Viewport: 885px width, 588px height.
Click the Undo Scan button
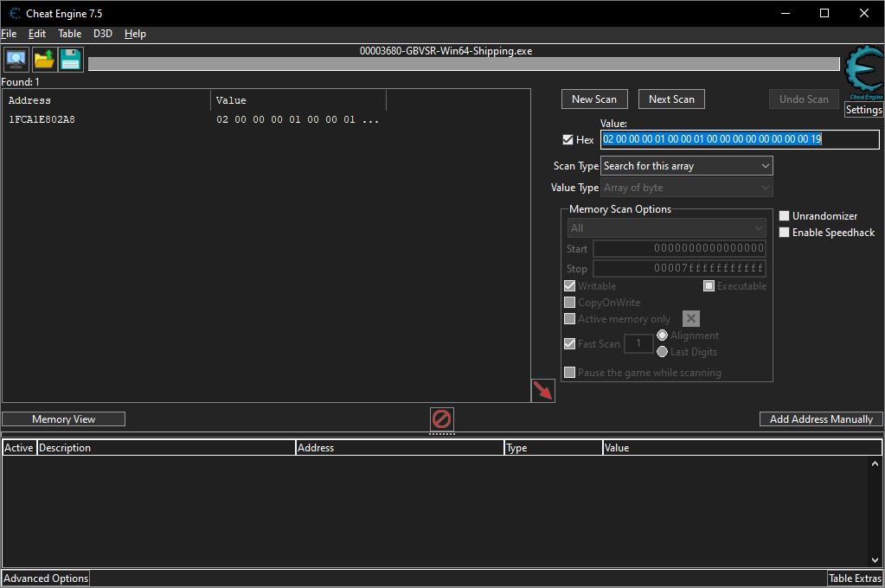tap(804, 99)
